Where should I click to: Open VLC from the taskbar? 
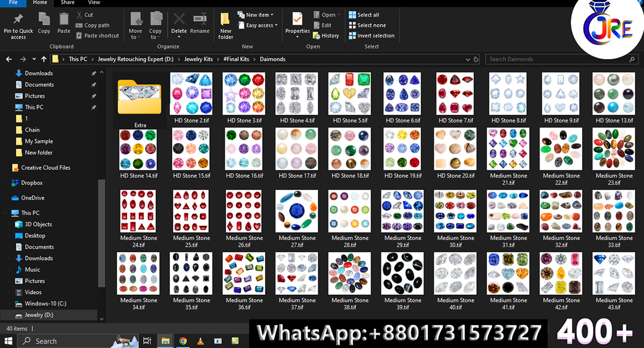pyautogui.click(x=200, y=341)
